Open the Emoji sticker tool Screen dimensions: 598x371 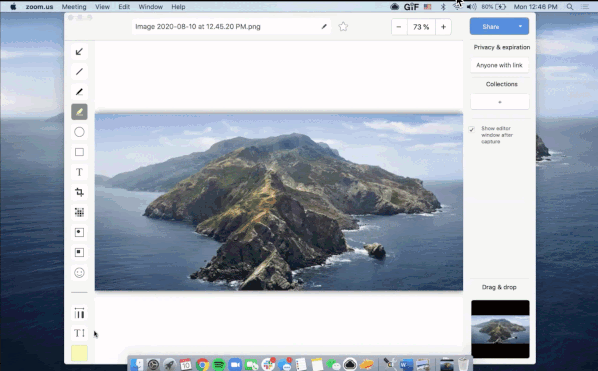(79, 273)
